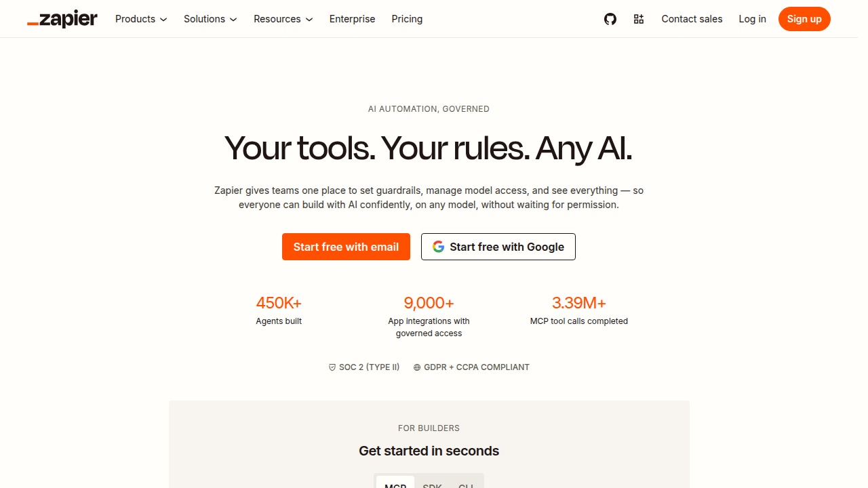Image resolution: width=868 pixels, height=488 pixels.
Task: Click the orange Sign up button
Action: pyautogui.click(x=804, y=19)
